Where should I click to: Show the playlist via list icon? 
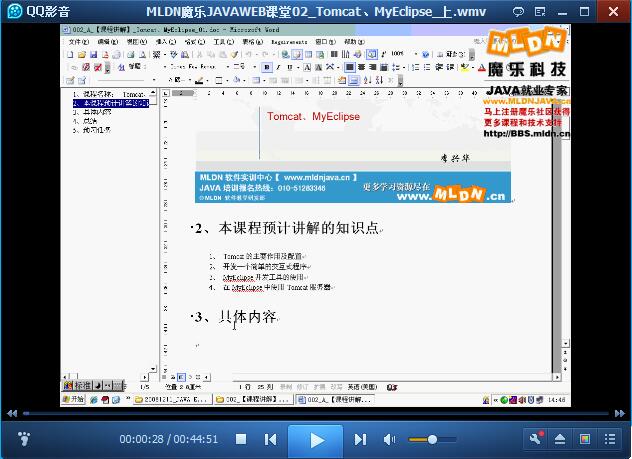(x=610, y=439)
